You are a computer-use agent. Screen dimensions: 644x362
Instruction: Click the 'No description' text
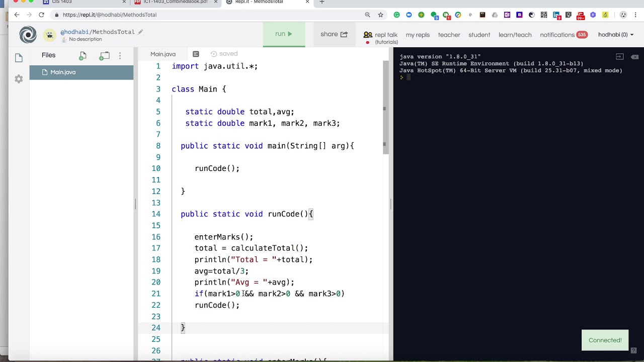pyautogui.click(x=85, y=39)
